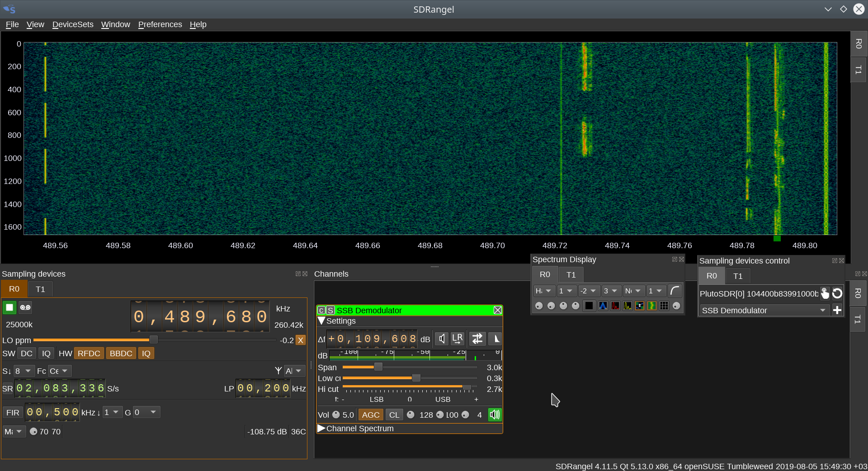Switch to T1 tab in Sampling devices
Viewport: 868px width, 471px height.
(40, 289)
